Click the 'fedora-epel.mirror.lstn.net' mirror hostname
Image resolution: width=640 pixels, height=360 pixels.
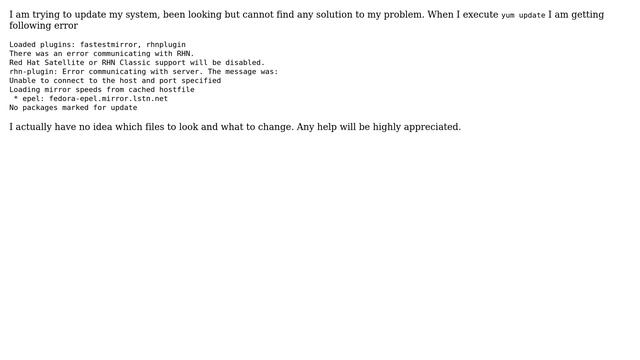pyautogui.click(x=109, y=98)
